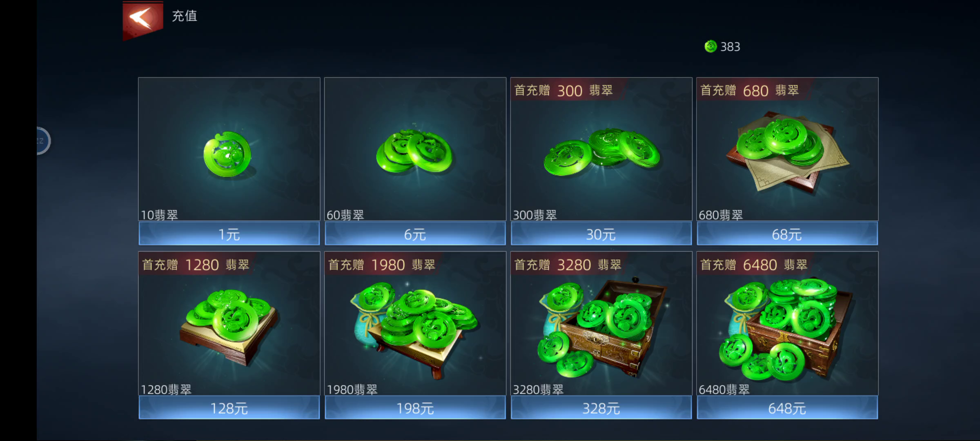Viewport: 980px width, 441px height.
Task: Select the 300翡翠 jade pile image
Action: pyautogui.click(x=601, y=152)
